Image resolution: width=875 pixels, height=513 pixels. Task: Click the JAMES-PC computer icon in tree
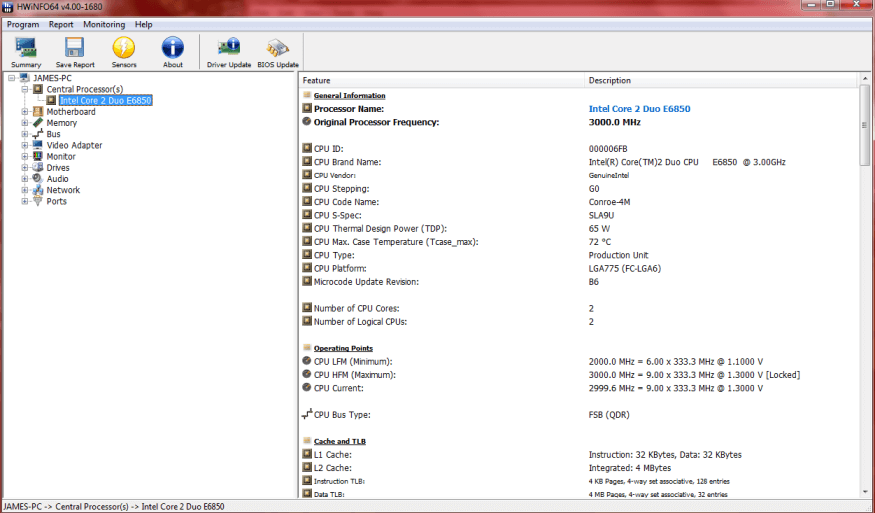[x=24, y=78]
